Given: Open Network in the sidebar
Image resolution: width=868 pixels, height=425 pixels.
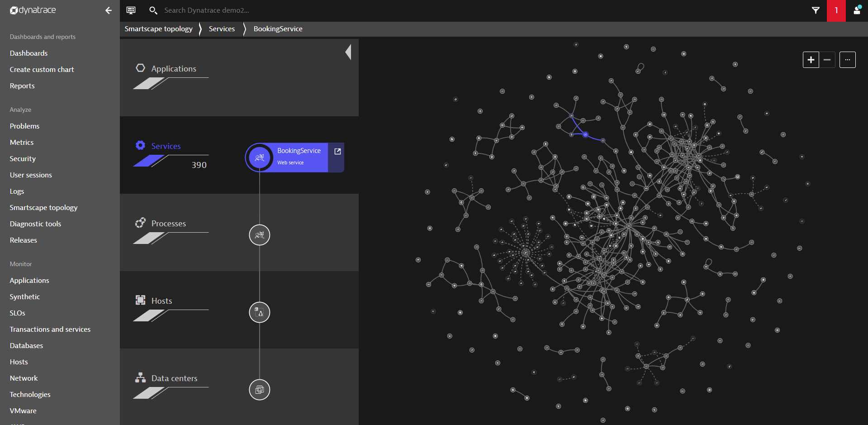Looking at the screenshot, I should (24, 378).
